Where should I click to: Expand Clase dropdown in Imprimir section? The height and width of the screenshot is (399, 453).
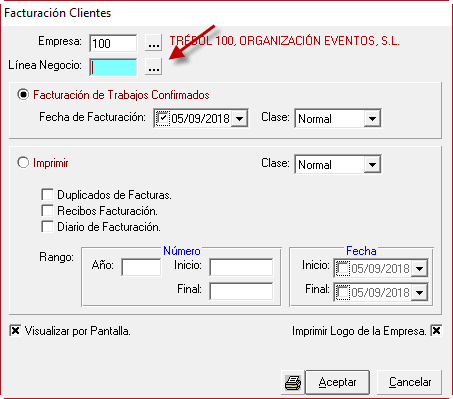tap(372, 164)
